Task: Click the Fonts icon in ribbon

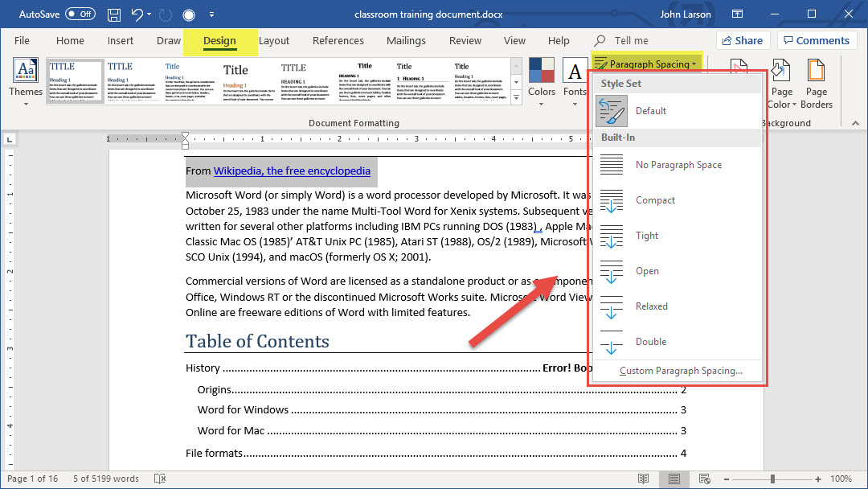Action: click(575, 77)
